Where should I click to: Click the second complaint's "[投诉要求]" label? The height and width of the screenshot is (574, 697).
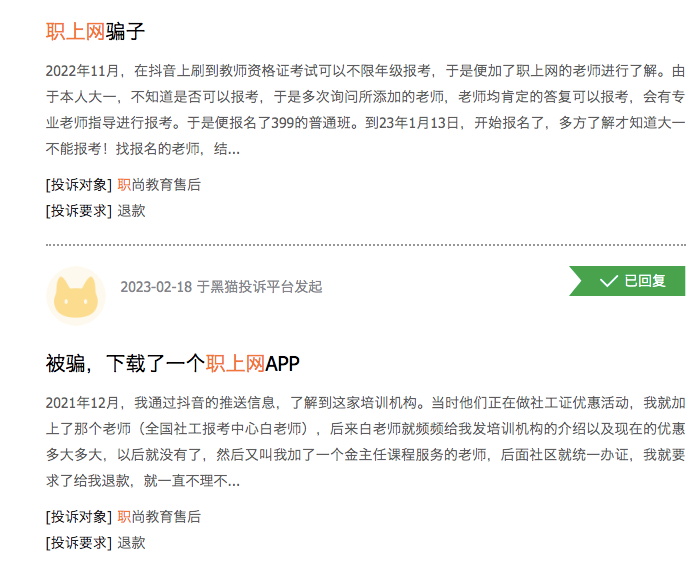[79, 543]
